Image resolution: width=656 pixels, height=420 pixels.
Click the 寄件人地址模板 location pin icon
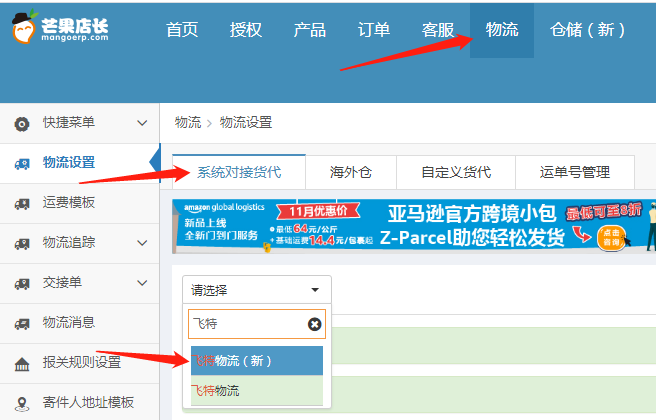22,404
